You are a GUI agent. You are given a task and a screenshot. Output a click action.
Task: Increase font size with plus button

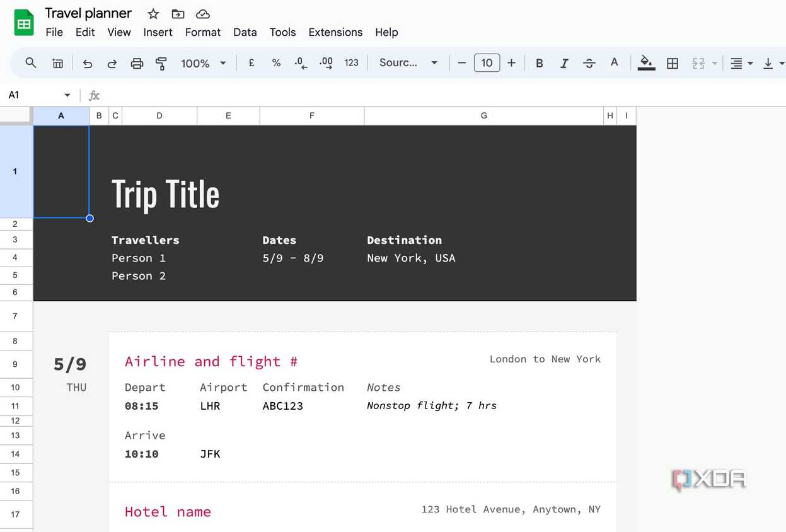click(x=511, y=62)
